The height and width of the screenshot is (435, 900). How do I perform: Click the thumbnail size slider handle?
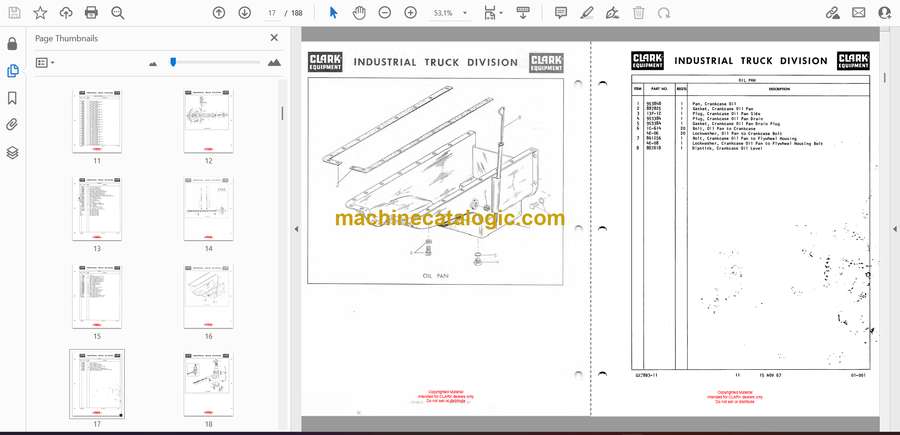pos(173,62)
